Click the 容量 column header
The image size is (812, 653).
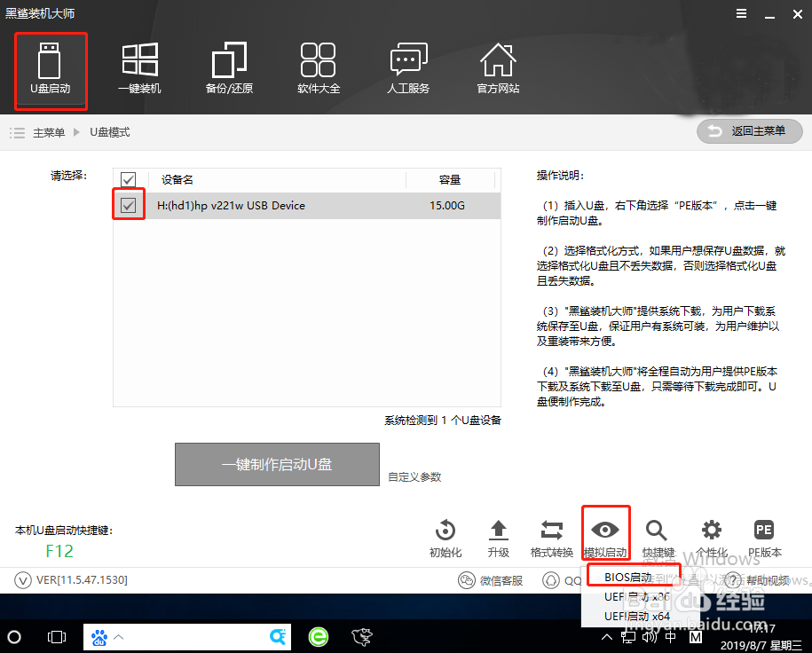coord(450,180)
